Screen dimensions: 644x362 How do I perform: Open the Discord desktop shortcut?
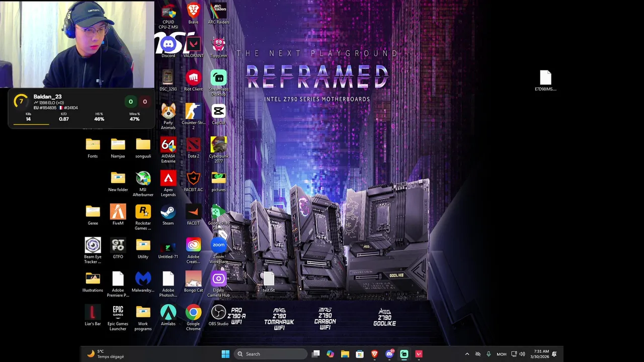(168, 48)
